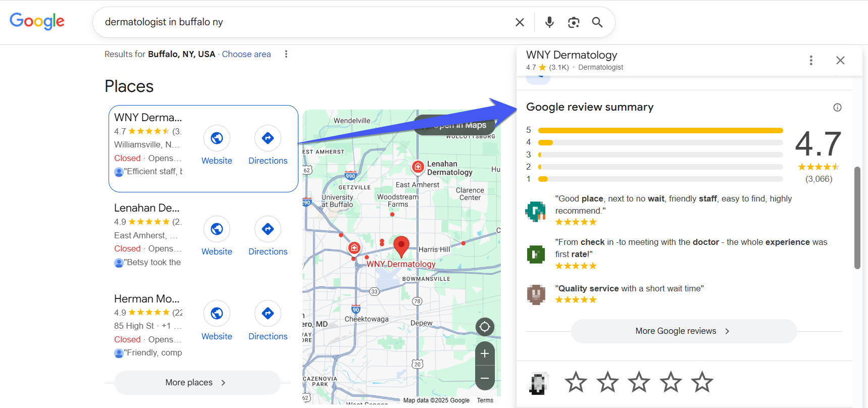Screen dimensions: 868x408
Task: Rate one star in review form
Action: 576,382
